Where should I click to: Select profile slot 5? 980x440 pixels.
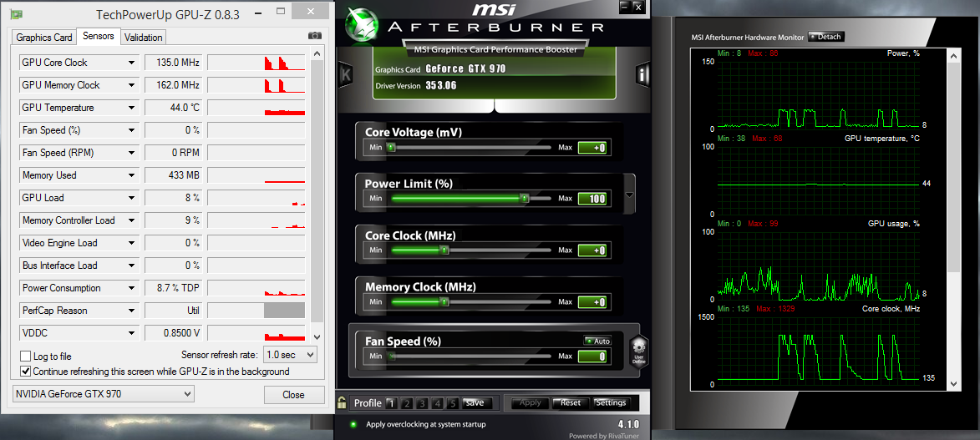[x=453, y=403]
